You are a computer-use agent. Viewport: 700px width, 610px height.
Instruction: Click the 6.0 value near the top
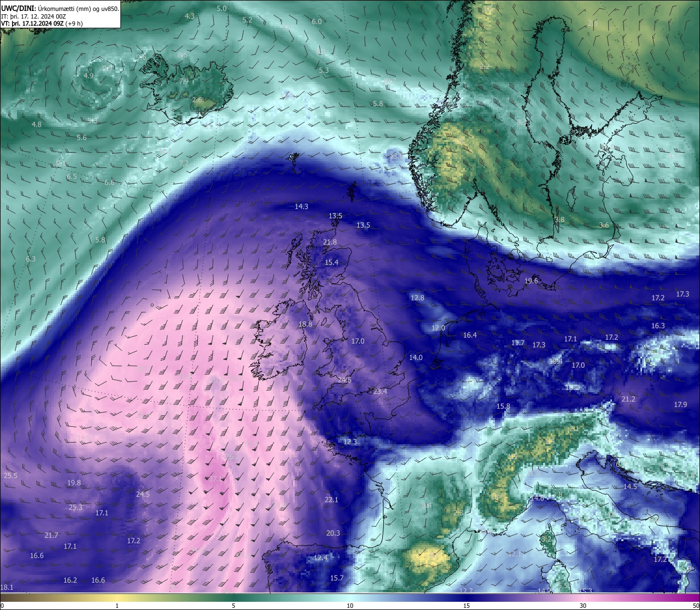[317, 21]
